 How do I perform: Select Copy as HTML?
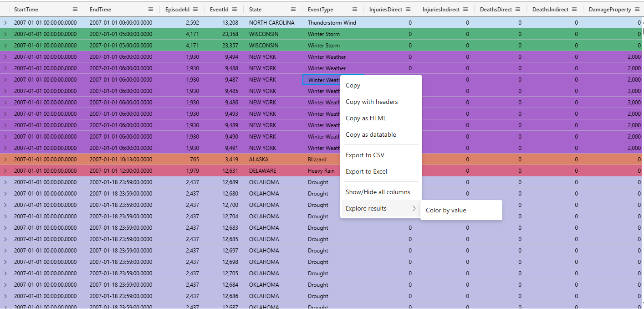tap(381, 118)
